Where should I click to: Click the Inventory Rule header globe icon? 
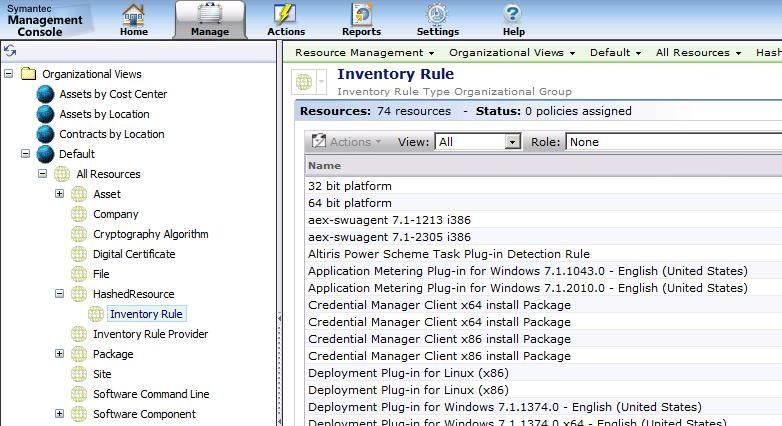tap(304, 81)
